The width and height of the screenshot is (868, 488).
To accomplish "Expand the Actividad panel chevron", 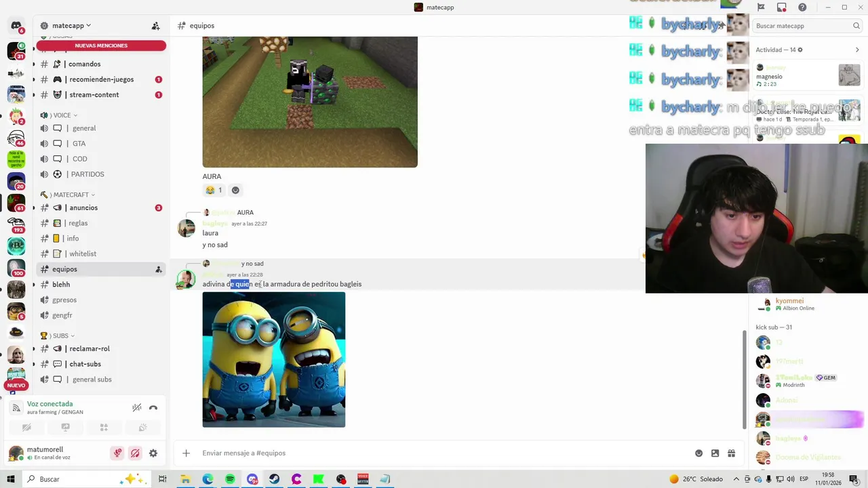I will pos(857,49).
